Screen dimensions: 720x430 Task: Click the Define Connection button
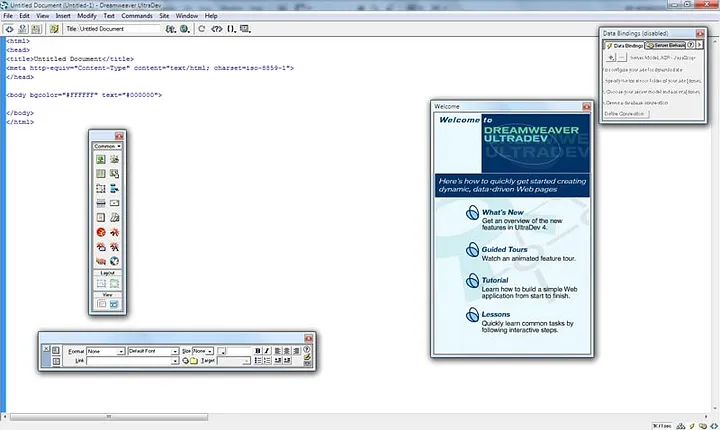626,113
